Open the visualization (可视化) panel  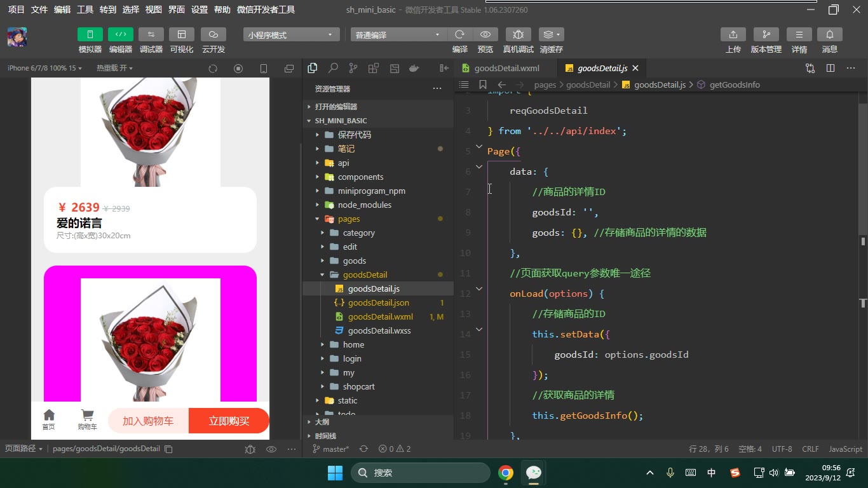coord(182,34)
